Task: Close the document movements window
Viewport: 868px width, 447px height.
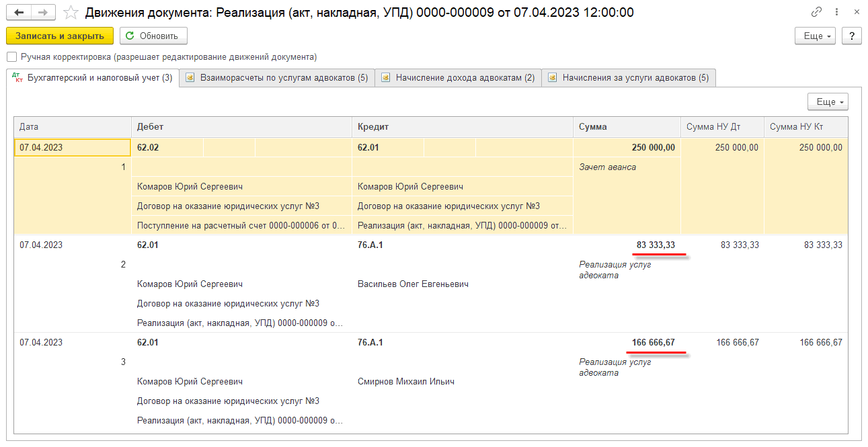Action: click(856, 12)
